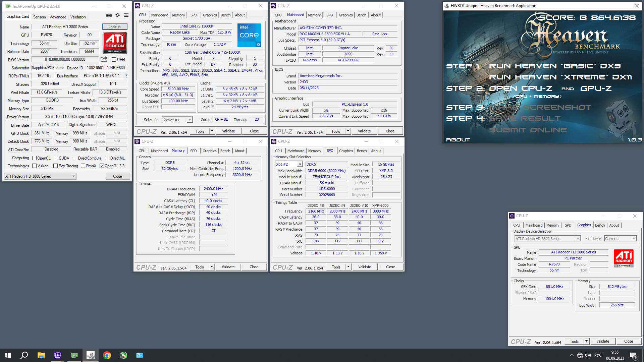This screenshot has width=644, height=362.
Task: Click the rightmost blue window taskbar icon
Action: (140, 355)
